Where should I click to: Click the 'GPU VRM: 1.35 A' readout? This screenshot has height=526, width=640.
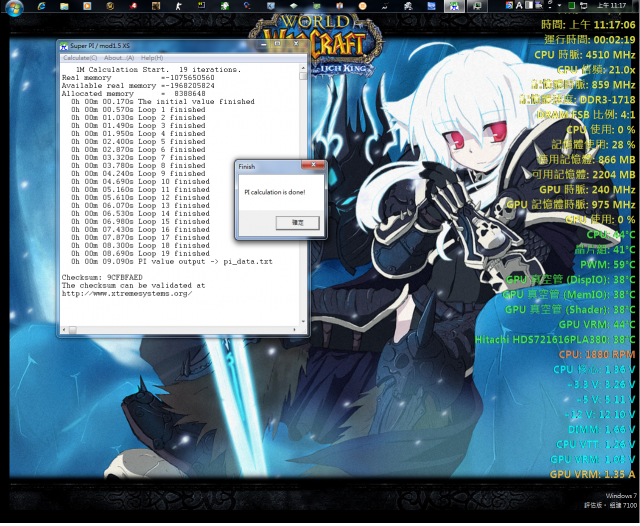point(592,475)
